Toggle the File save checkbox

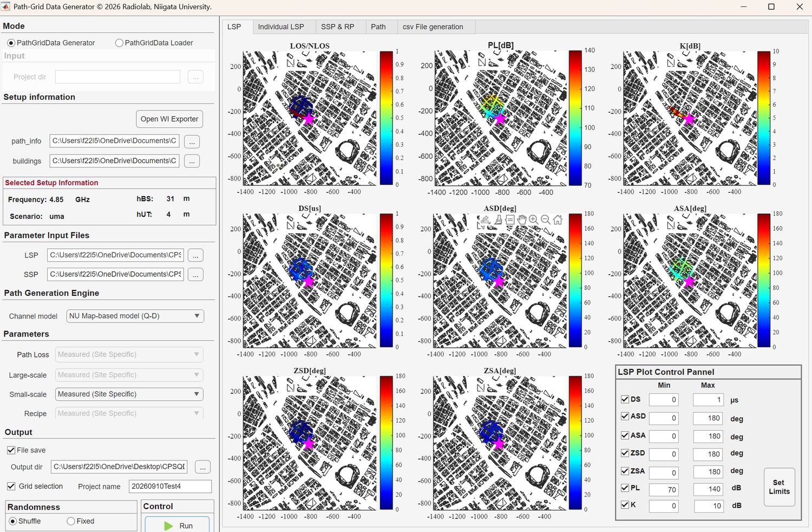coord(11,450)
